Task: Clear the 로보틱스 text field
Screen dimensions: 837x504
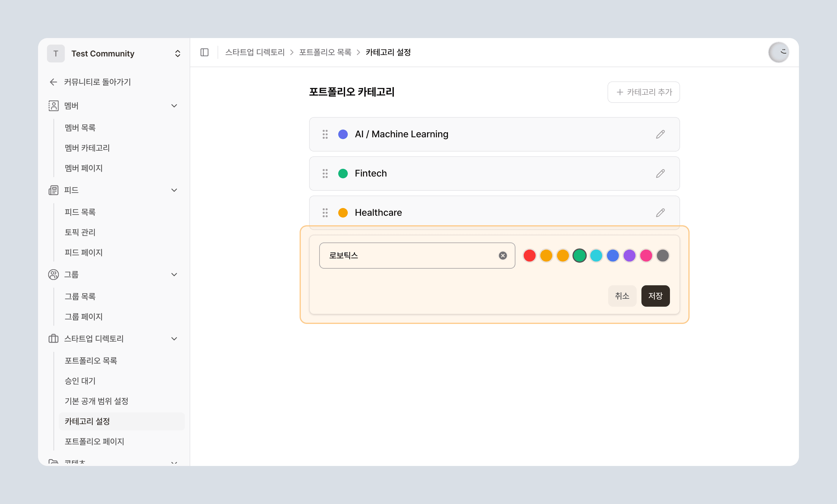Action: coord(503,255)
